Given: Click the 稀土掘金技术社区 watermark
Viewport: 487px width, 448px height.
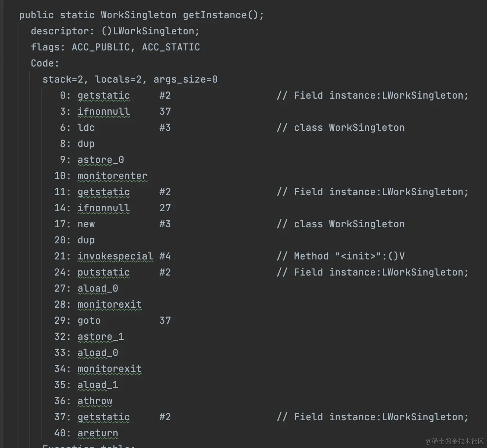Looking at the screenshot, I should point(454,441).
